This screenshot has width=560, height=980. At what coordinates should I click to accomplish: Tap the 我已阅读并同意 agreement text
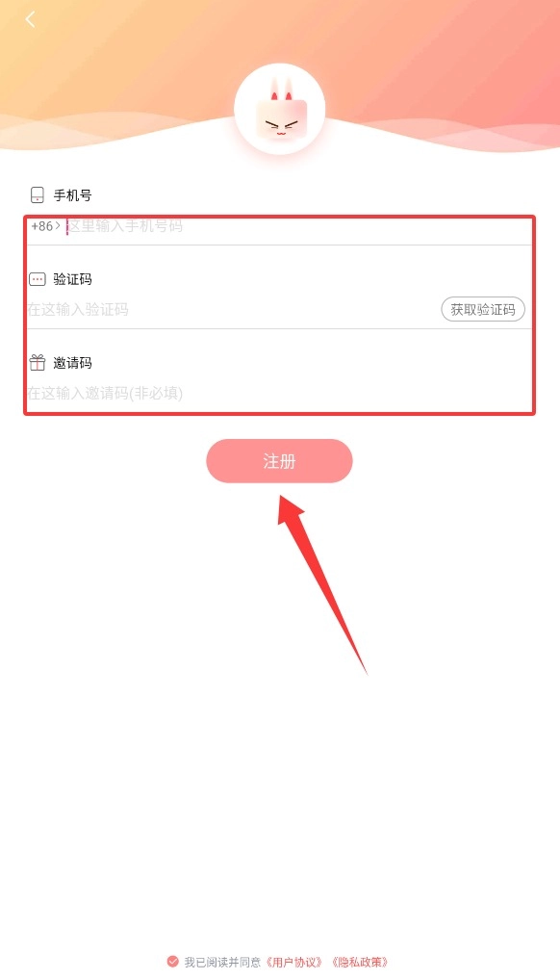pos(222,962)
